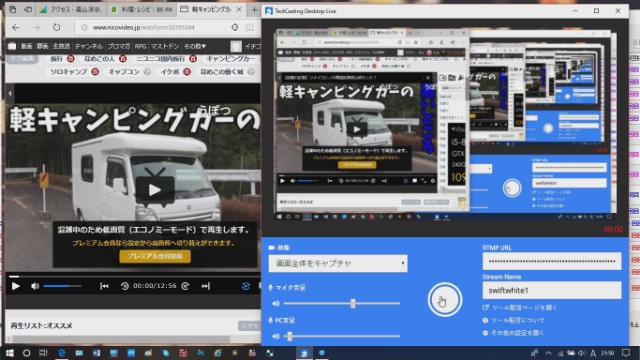The image size is (640, 360).
Task: Switch to the 料理・レシピ browser tab
Action: 142,9
